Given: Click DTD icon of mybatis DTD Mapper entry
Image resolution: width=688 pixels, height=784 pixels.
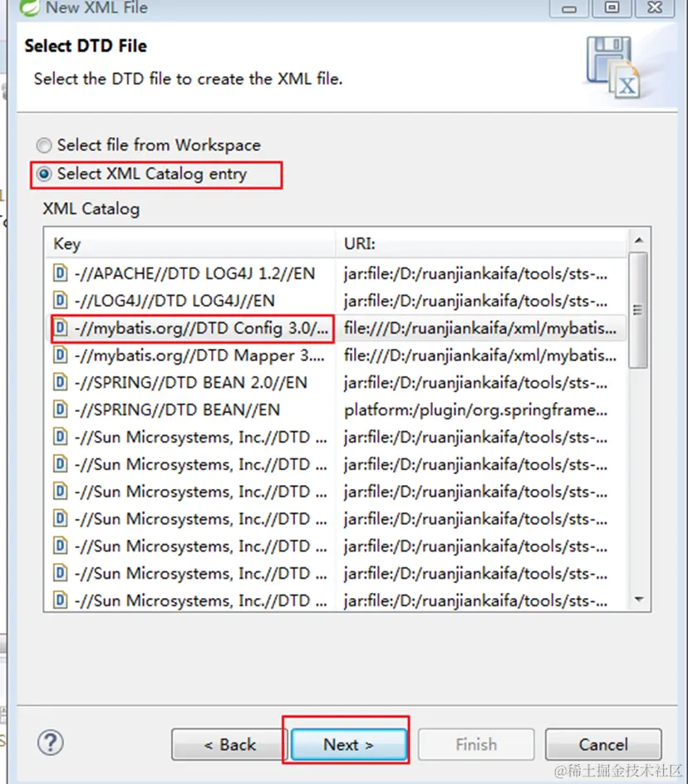Looking at the screenshot, I should [x=60, y=355].
